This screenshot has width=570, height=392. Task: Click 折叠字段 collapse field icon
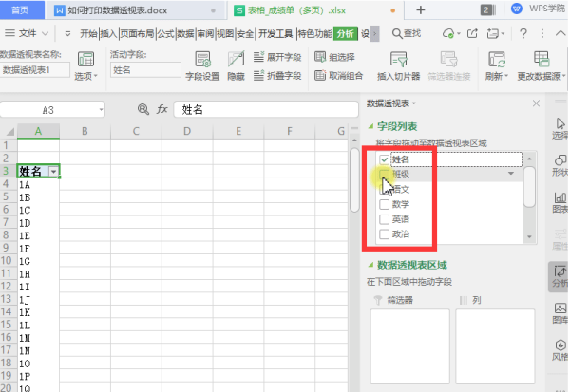(258, 75)
